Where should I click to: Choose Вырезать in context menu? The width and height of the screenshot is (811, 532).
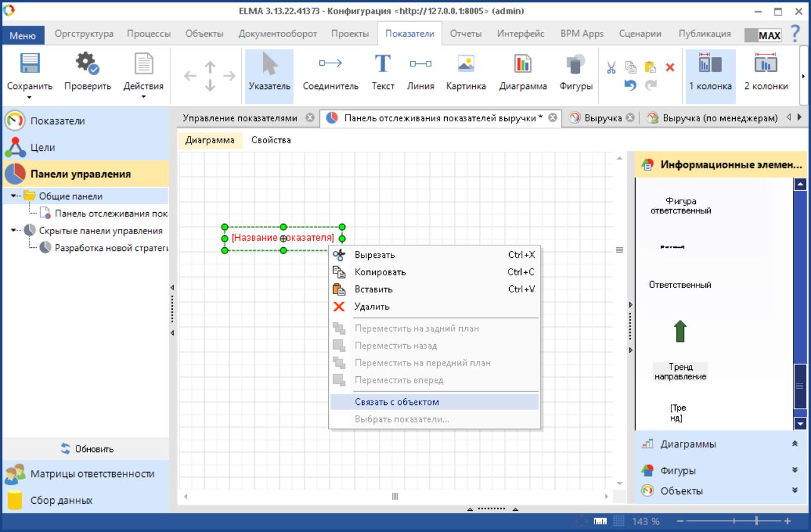(x=434, y=255)
